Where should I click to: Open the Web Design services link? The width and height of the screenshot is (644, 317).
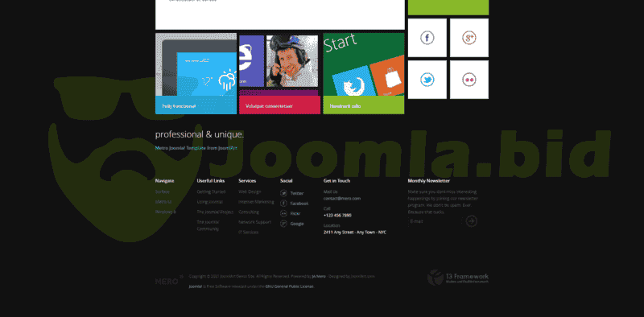click(x=250, y=191)
